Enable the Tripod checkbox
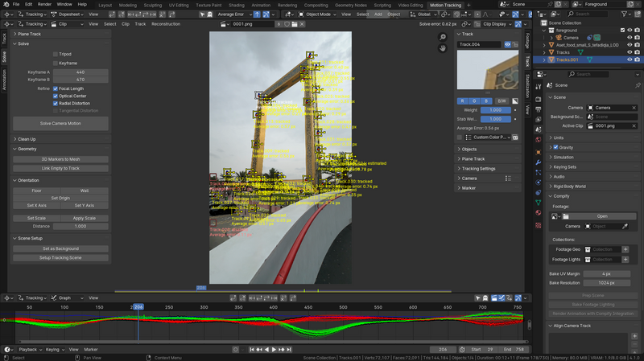Screen dimensions: 644x361 coord(56,54)
